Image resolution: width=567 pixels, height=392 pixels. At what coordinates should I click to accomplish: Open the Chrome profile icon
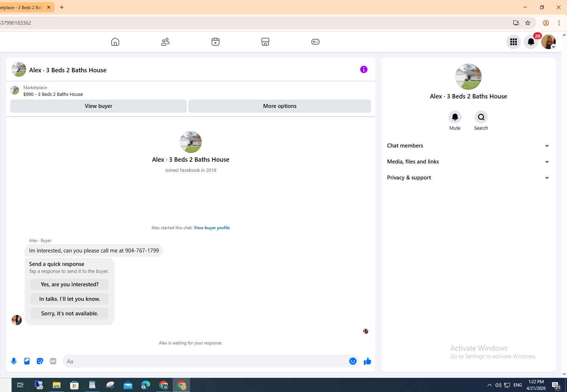[546, 23]
